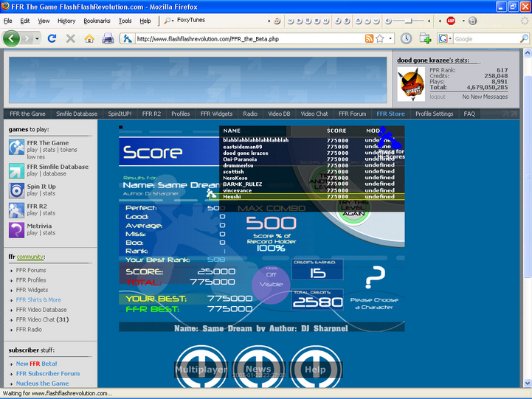This screenshot has width=532, height=399.
Task: Expand the dropdown arrow beside Adblock Plus
Action: tap(463, 21)
